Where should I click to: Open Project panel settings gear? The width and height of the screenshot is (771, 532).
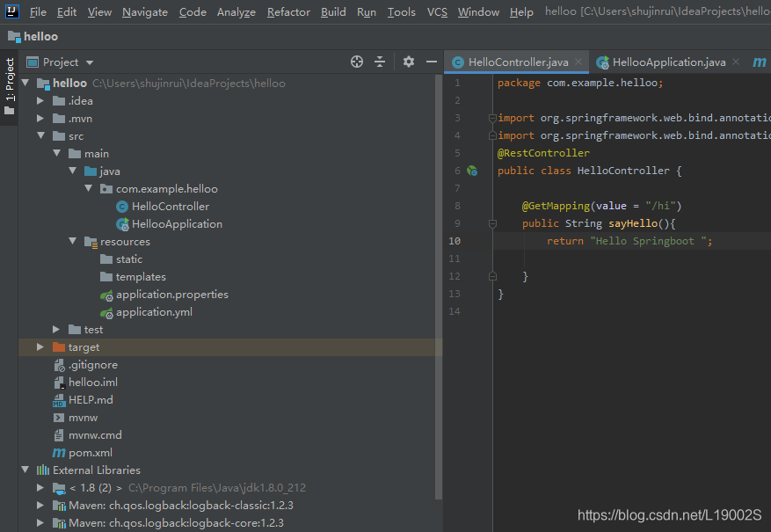(x=409, y=62)
